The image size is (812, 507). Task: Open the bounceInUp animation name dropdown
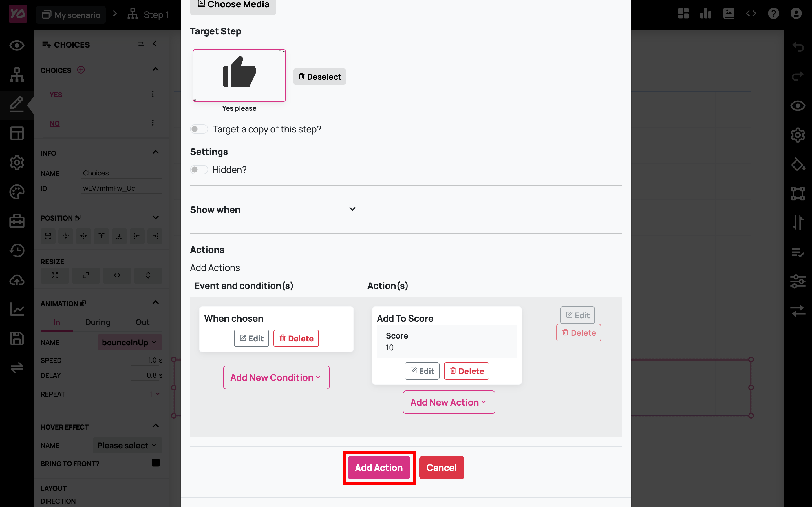(129, 342)
